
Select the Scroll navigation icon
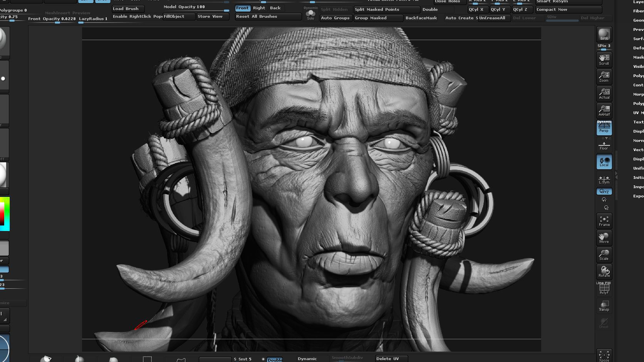click(604, 59)
